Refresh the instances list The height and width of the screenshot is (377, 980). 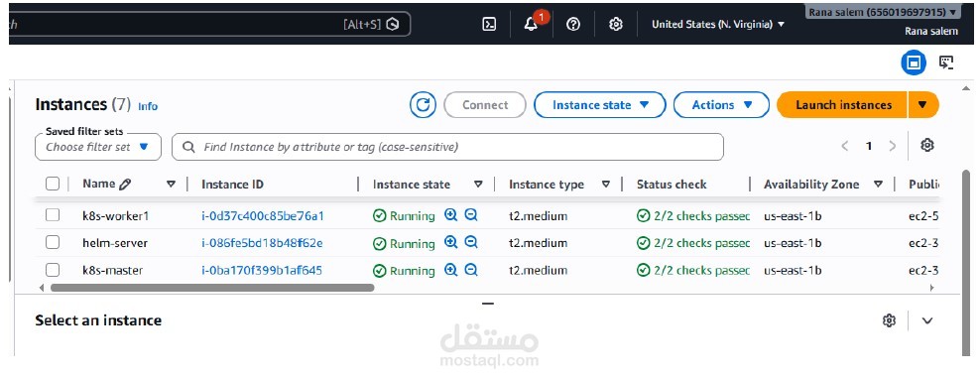(x=424, y=105)
